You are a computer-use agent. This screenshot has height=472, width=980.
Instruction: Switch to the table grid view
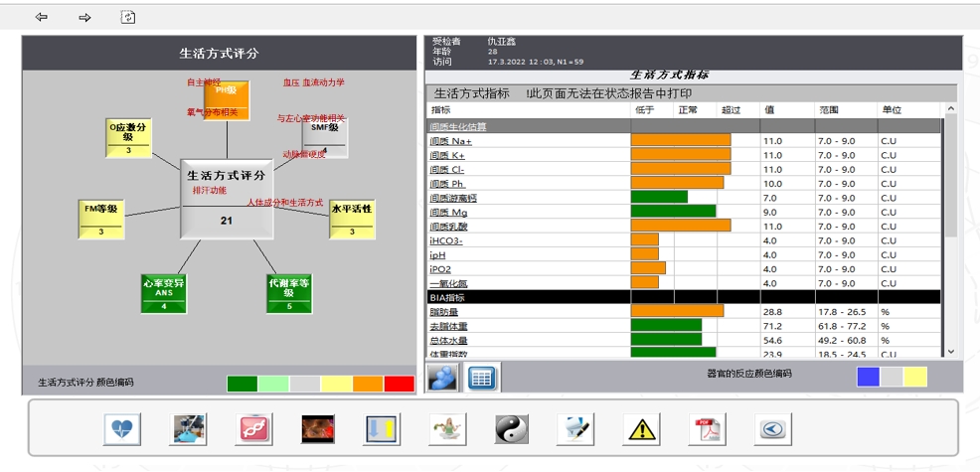coord(481,378)
